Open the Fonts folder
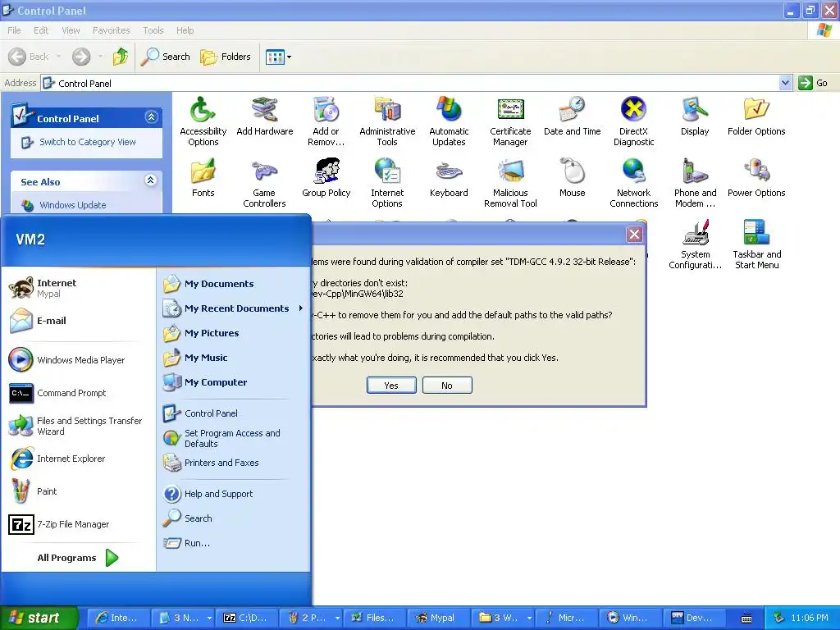The image size is (840, 630). tap(203, 178)
